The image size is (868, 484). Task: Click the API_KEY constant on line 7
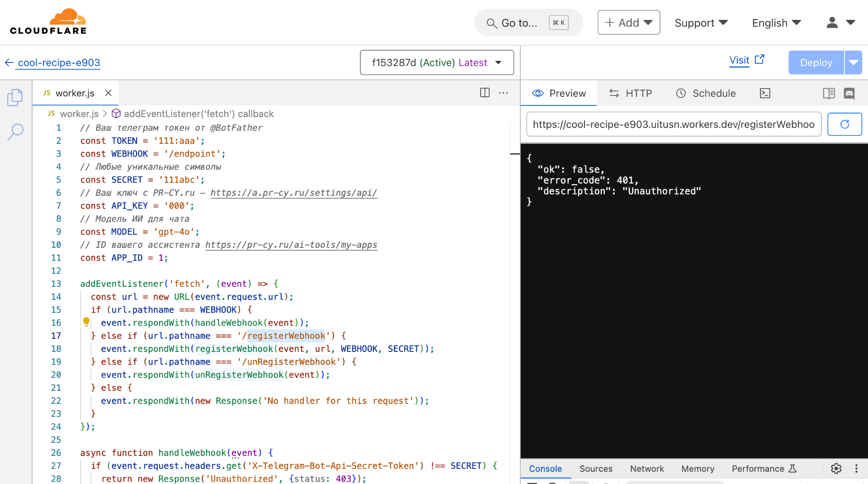(x=129, y=206)
